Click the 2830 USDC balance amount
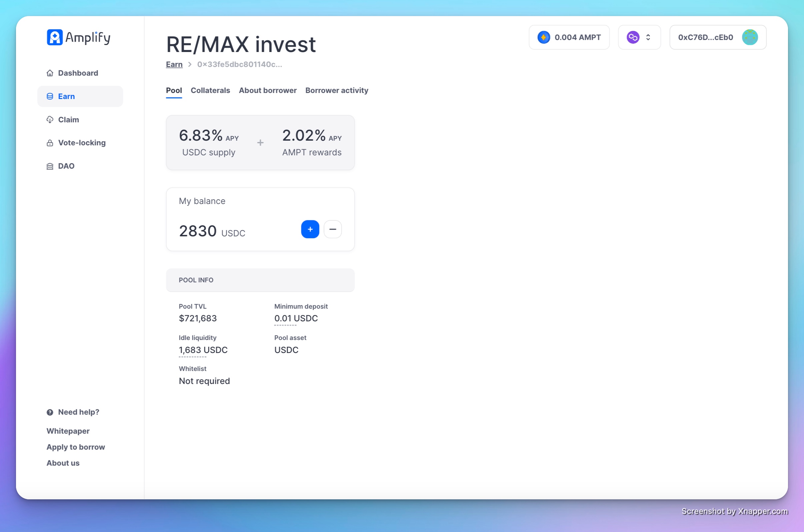This screenshot has width=804, height=532. pyautogui.click(x=212, y=231)
